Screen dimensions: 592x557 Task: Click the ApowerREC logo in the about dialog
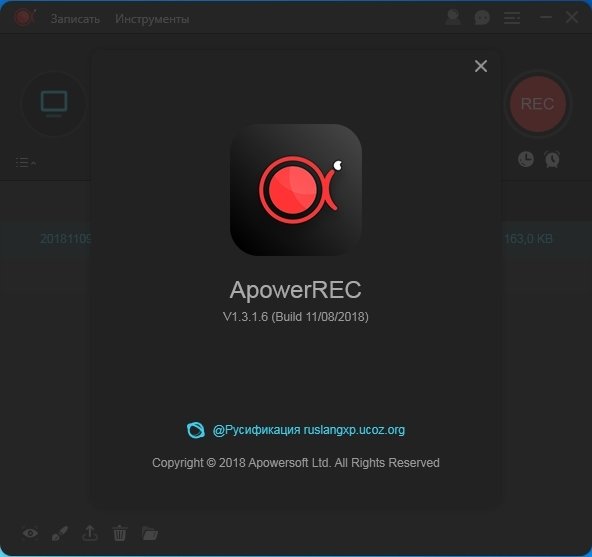click(296, 190)
